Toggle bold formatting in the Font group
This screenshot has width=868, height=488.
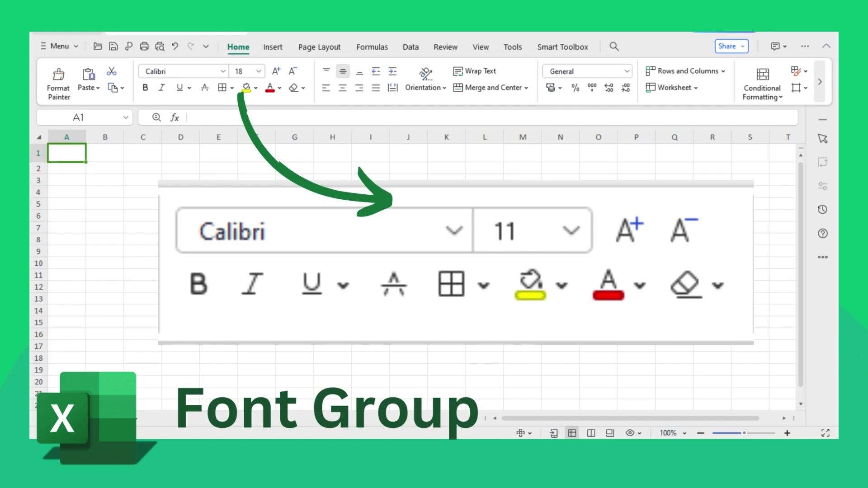(145, 87)
